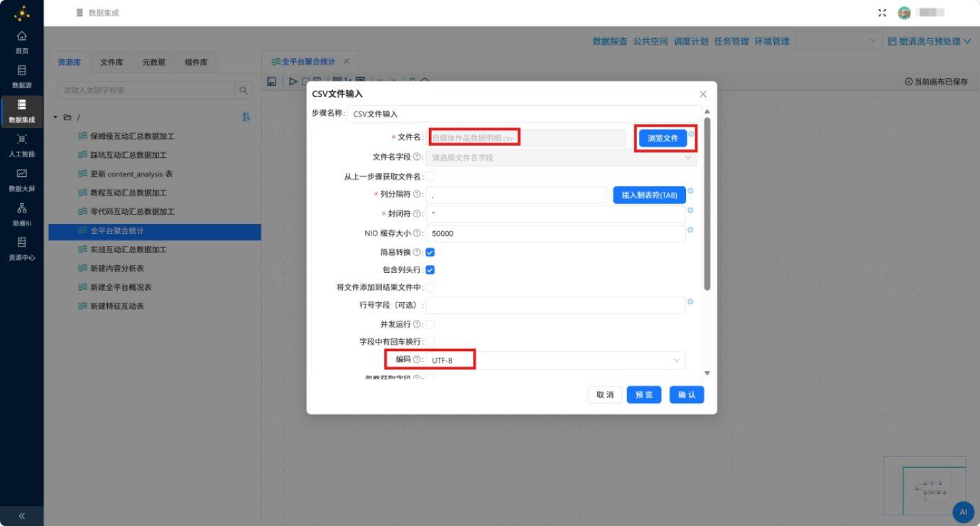Click help icon next to 简易转换 label
Viewport: 980px width, 526px height.
pyautogui.click(x=417, y=252)
